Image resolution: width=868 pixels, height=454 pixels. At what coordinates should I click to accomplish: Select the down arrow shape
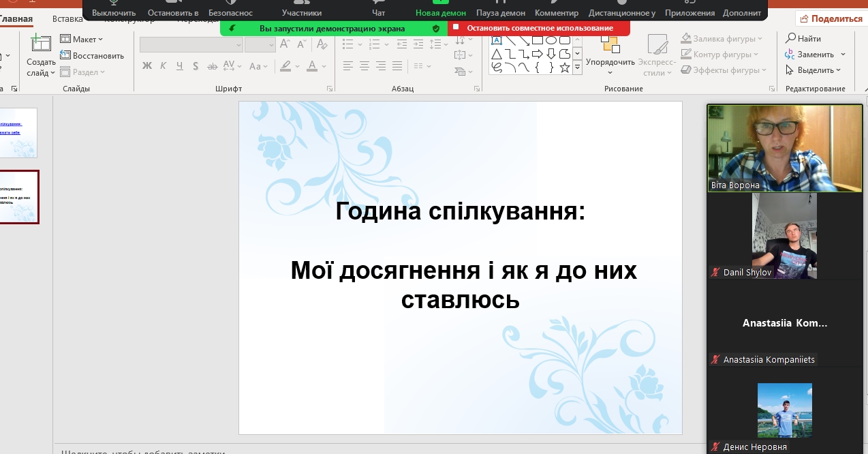(551, 54)
